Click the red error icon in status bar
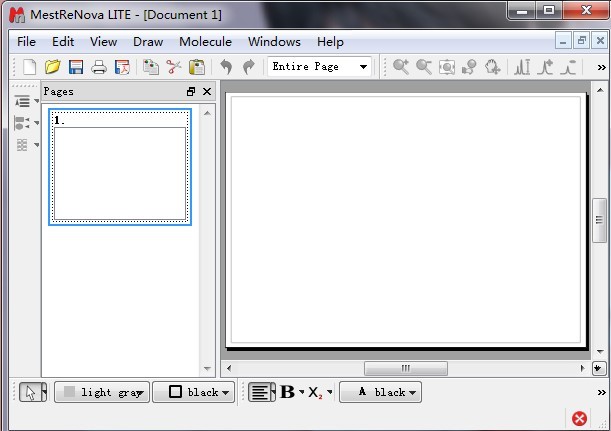Image resolution: width=611 pixels, height=431 pixels. coord(579,419)
